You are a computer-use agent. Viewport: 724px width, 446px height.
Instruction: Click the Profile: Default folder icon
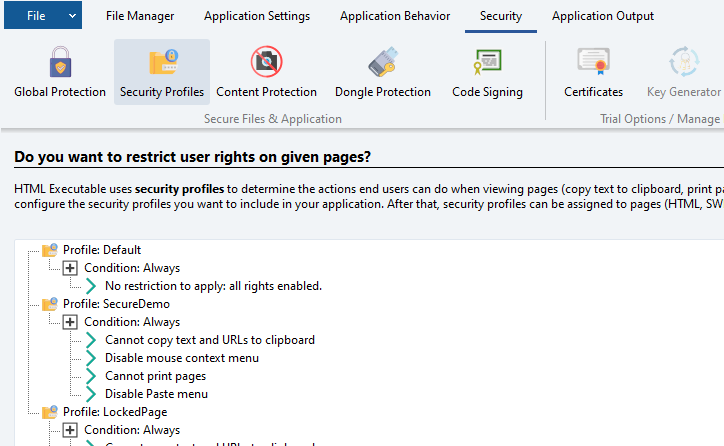tap(50, 250)
